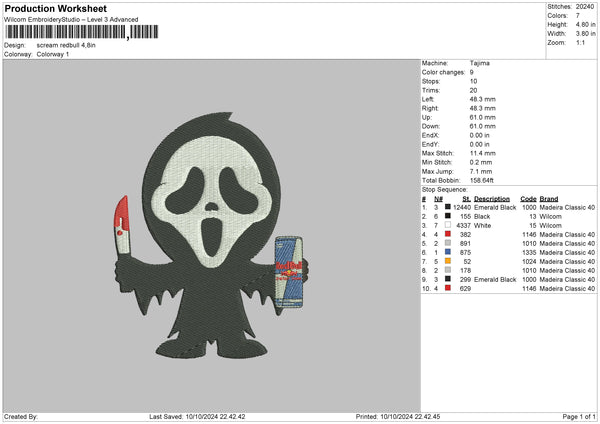This screenshot has width=600, height=424.
Task: Click the 'Page 1 of 1' footer text
Action: tap(579, 416)
